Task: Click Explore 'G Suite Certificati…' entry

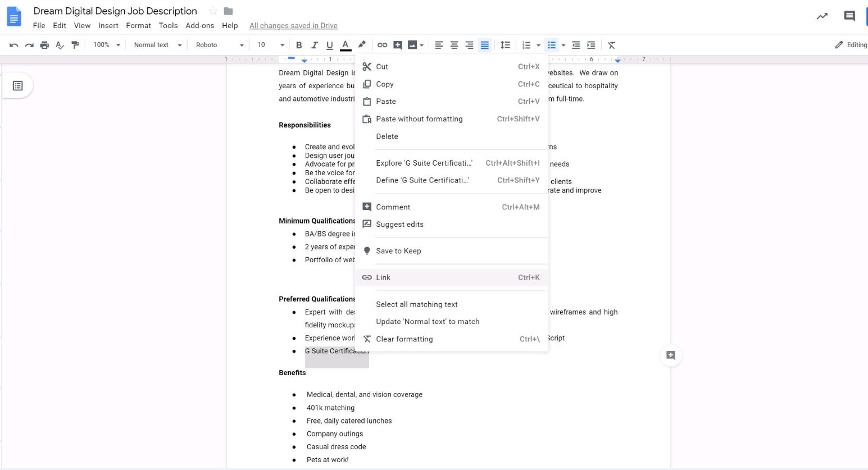Action: [452, 163]
